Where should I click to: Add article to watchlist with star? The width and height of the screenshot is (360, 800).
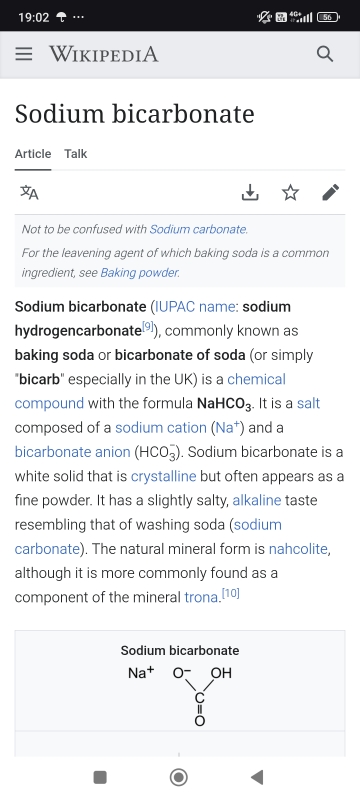pyautogui.click(x=290, y=193)
